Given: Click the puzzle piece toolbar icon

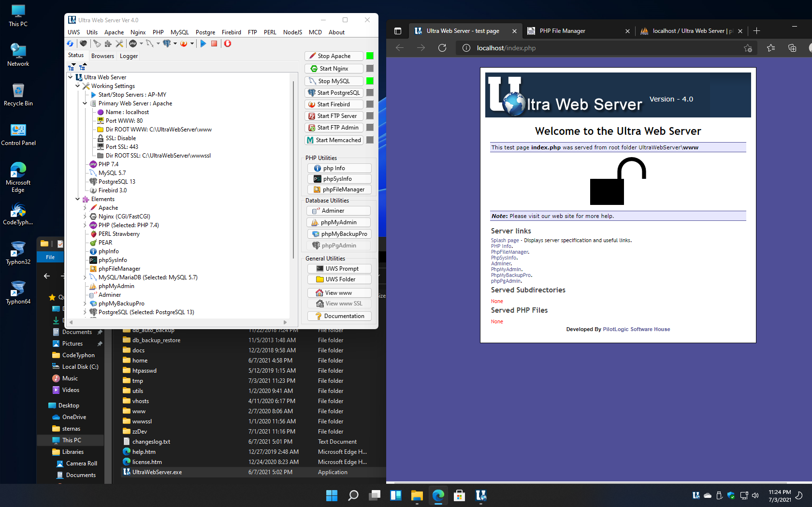Looking at the screenshot, I should [x=108, y=43].
